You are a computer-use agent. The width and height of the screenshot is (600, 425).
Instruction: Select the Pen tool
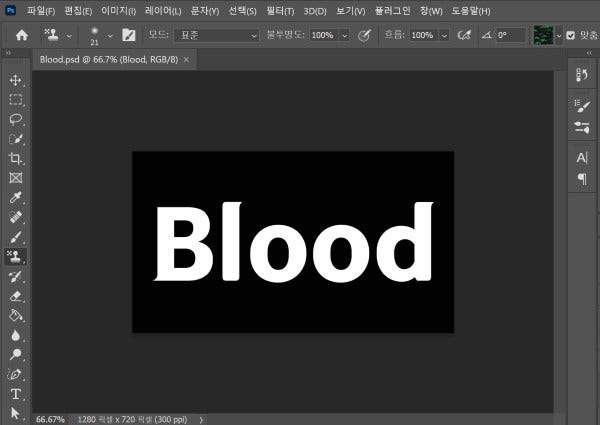[15, 374]
